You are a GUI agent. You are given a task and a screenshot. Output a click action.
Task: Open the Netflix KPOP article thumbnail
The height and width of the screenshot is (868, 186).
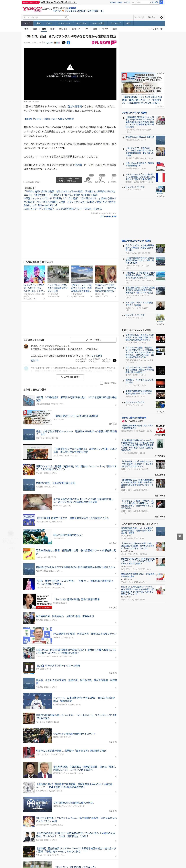(34, 274)
